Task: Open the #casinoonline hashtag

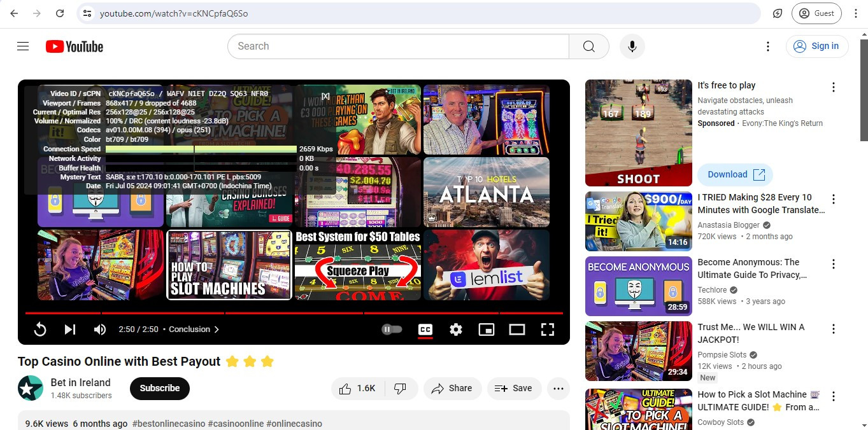Action: tap(236, 424)
